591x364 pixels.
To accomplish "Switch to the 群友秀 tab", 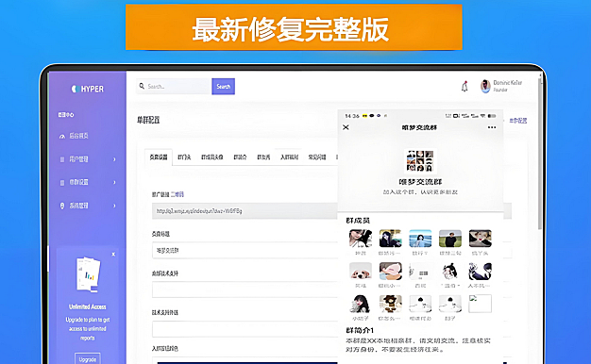I will (263, 157).
